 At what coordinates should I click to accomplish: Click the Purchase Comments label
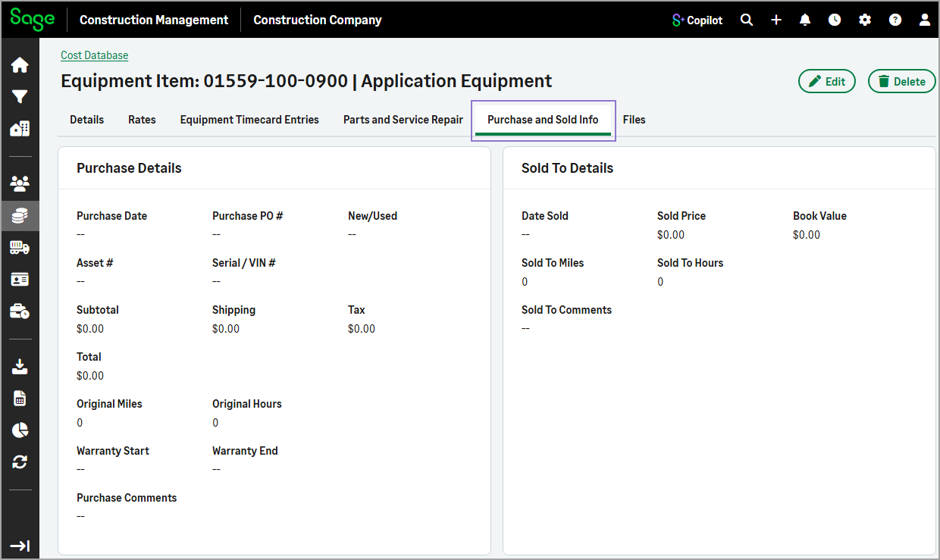click(x=127, y=498)
